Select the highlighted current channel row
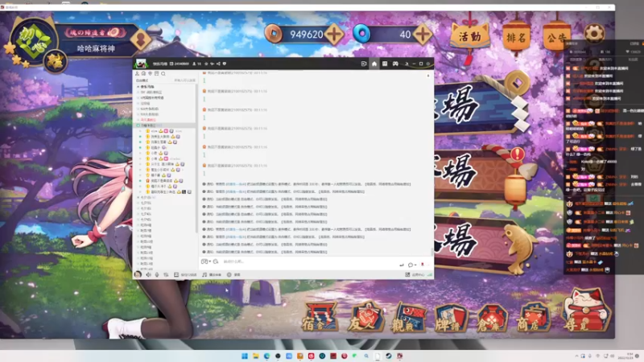 click(x=166, y=125)
